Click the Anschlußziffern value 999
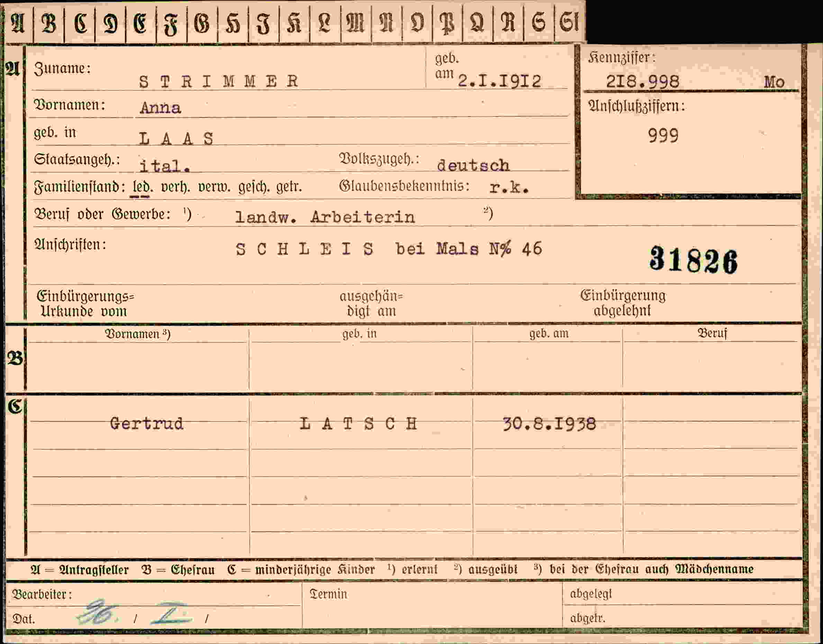823x644 pixels. coord(663,136)
